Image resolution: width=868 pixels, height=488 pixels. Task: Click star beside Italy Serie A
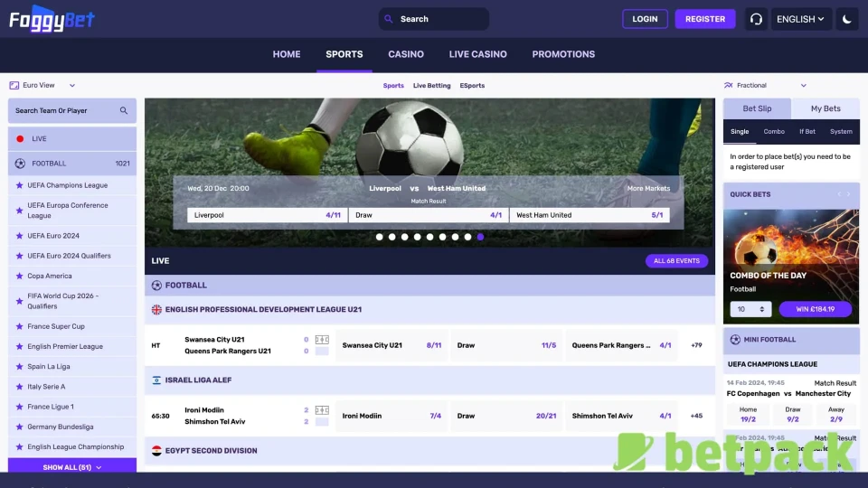[x=19, y=387]
